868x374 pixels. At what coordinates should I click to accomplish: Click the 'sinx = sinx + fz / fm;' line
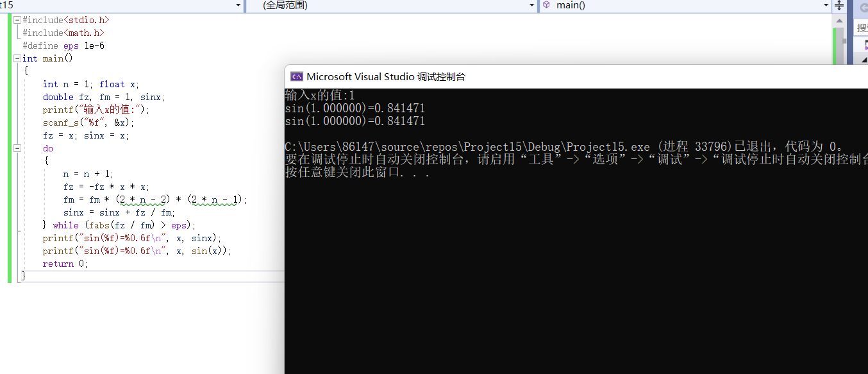[119, 212]
